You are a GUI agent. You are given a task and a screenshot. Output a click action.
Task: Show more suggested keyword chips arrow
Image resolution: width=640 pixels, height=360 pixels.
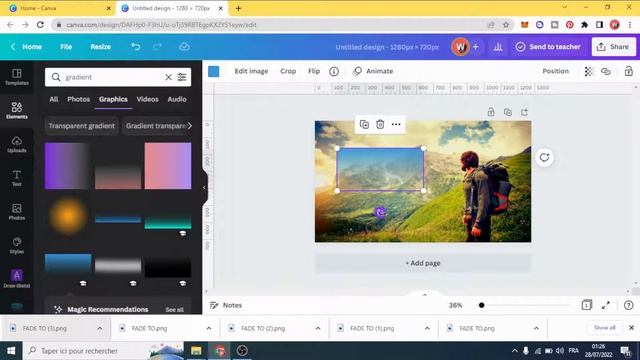(x=189, y=126)
